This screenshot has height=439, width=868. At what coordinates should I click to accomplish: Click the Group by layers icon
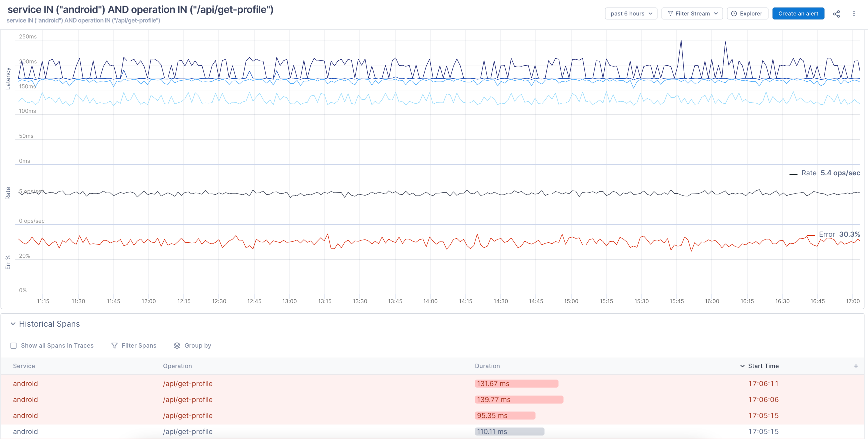point(177,345)
